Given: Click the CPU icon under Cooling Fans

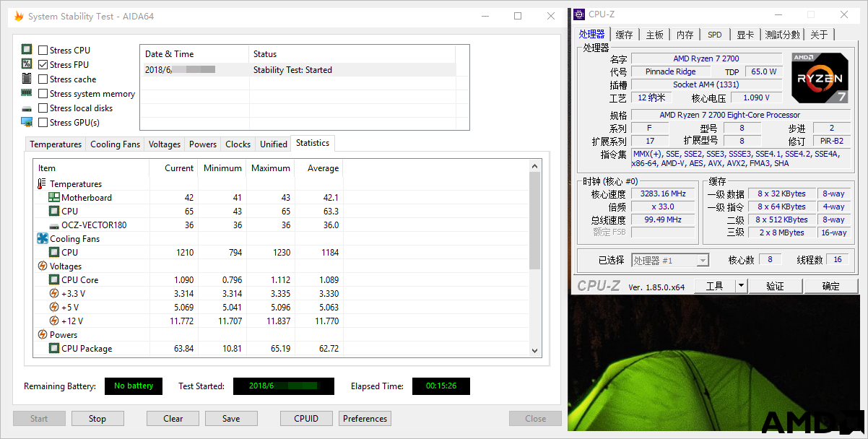Looking at the screenshot, I should pyautogui.click(x=54, y=253).
